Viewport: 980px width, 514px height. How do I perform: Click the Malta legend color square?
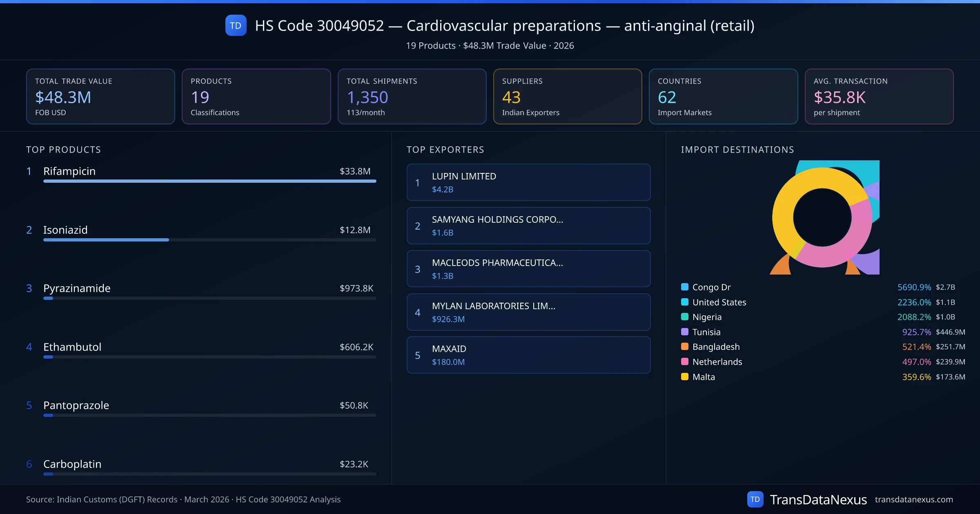click(685, 377)
